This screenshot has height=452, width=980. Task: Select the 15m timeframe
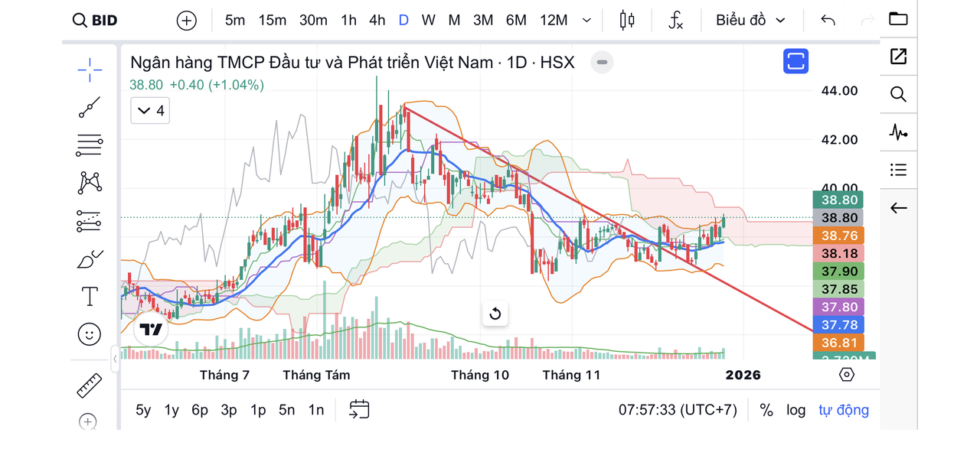tap(273, 21)
